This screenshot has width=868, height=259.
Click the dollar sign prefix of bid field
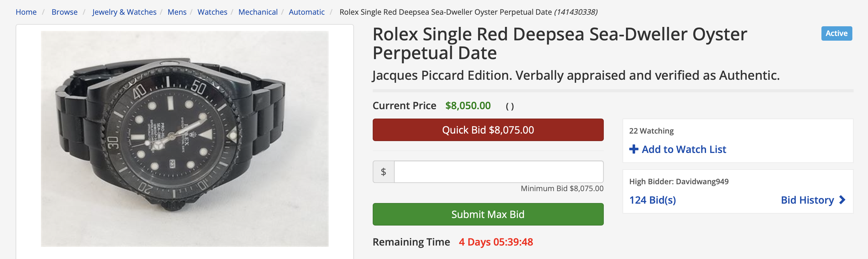(x=383, y=172)
